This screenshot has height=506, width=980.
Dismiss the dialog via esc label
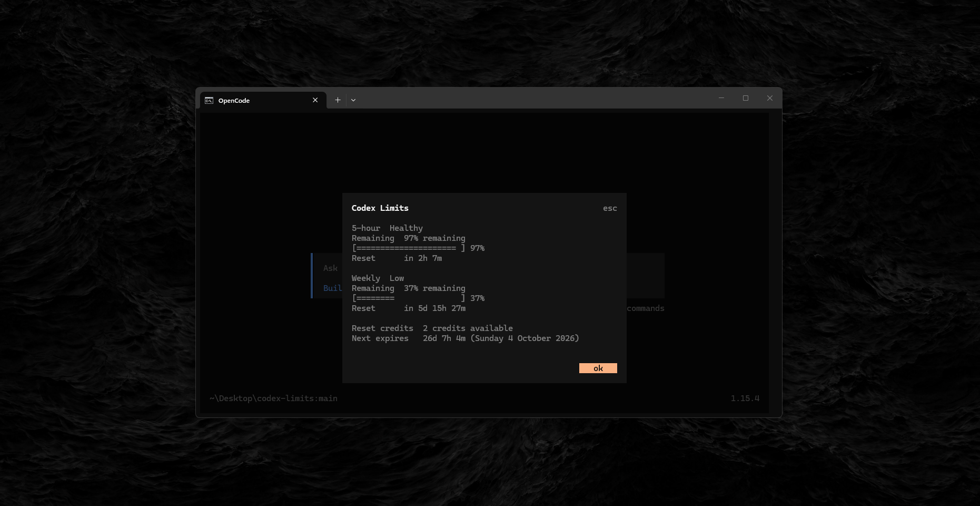610,208
